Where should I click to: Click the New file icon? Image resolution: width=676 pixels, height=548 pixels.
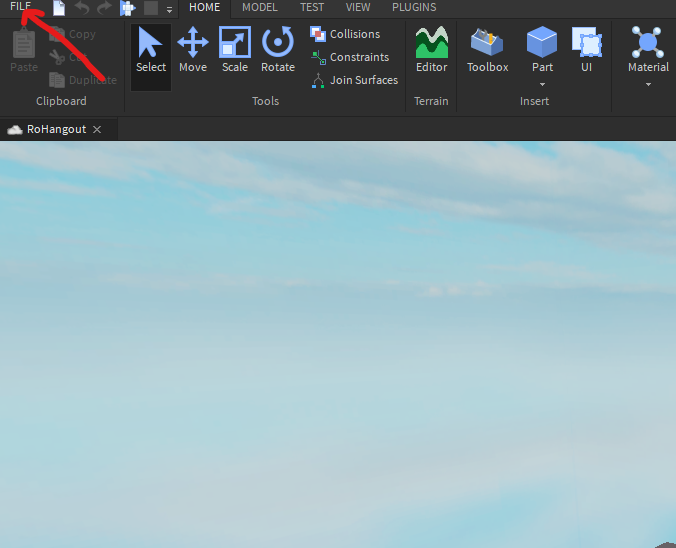point(59,8)
